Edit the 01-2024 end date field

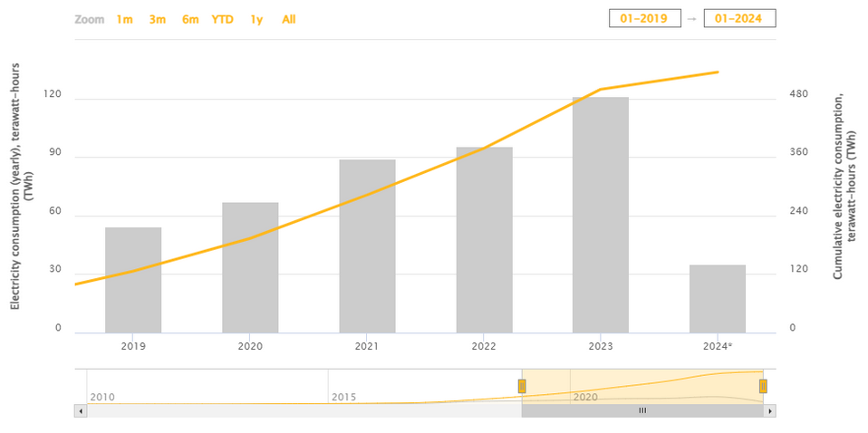click(x=739, y=18)
